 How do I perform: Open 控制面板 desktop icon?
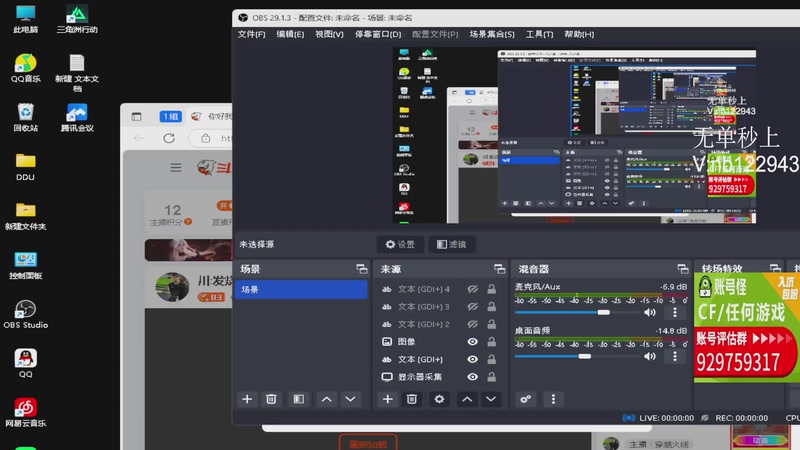(x=26, y=265)
